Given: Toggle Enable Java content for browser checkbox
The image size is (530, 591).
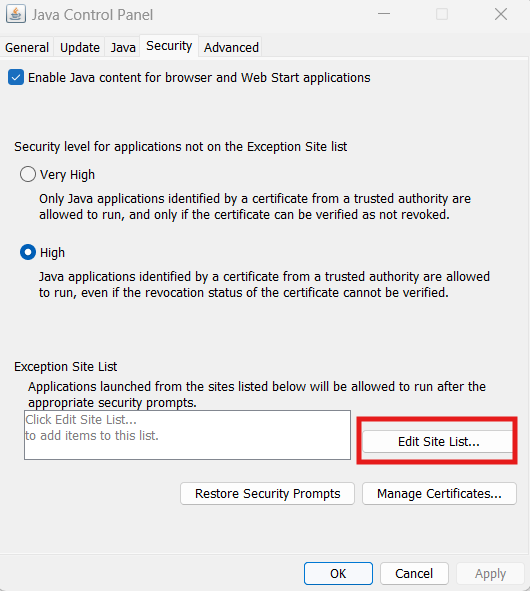Looking at the screenshot, I should click(x=16, y=77).
